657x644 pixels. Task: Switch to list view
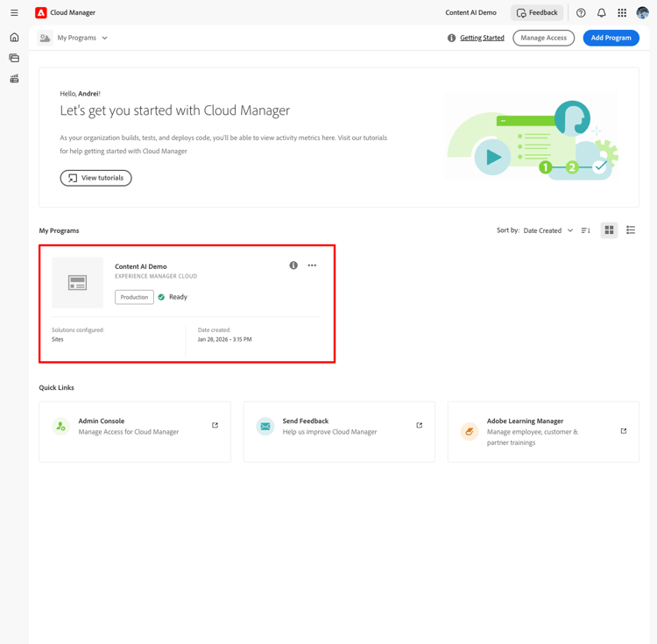coord(631,230)
